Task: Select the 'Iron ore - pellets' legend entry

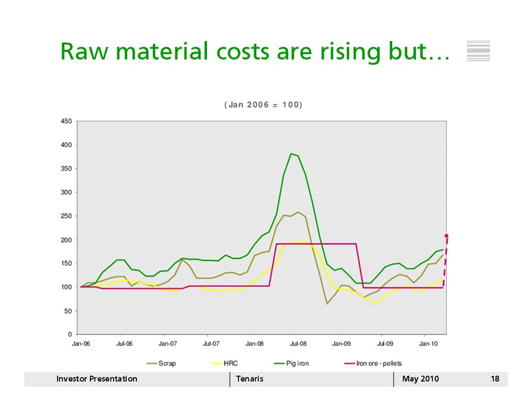Action: (373, 363)
